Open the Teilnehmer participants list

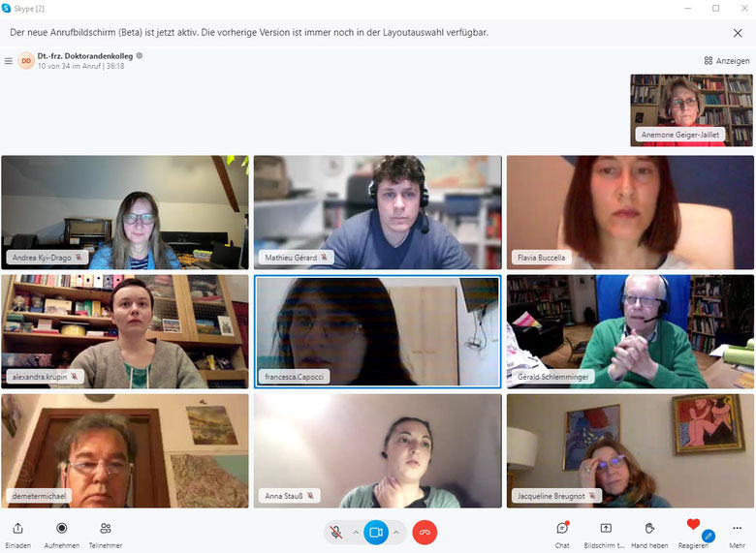(x=106, y=529)
